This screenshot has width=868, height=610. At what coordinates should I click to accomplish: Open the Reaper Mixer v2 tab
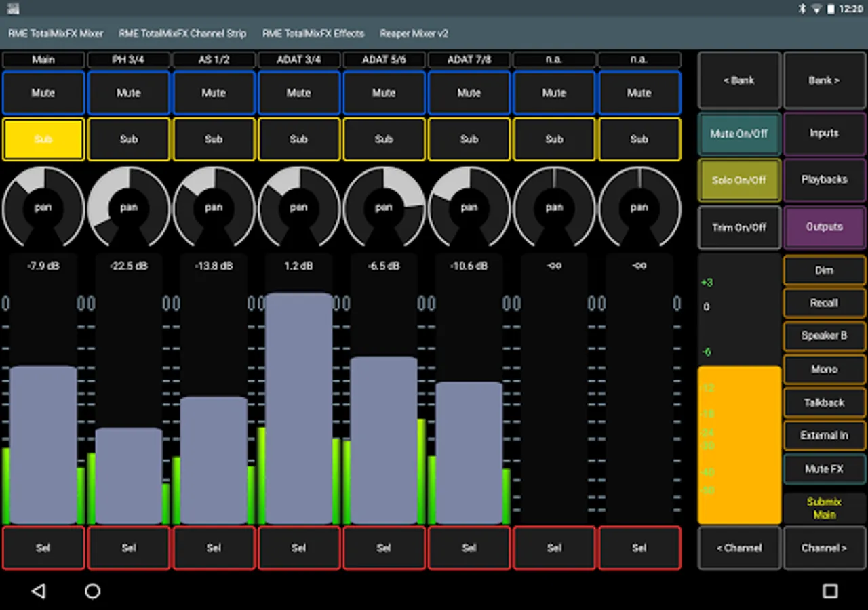click(x=414, y=33)
